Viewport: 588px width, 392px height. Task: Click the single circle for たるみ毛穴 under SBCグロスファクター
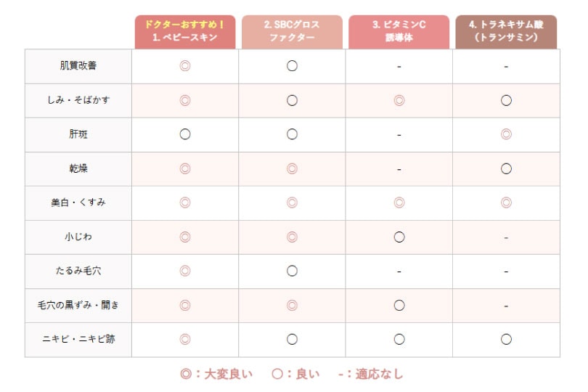[x=292, y=271]
